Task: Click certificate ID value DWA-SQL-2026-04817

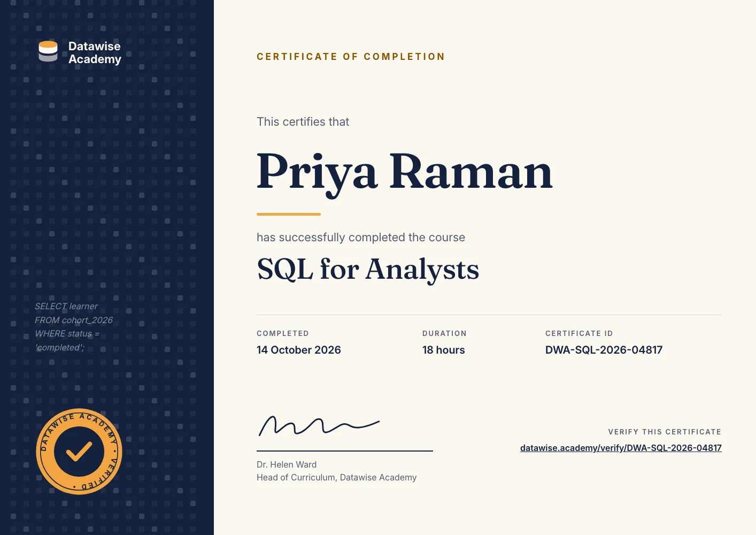Action: coord(604,350)
